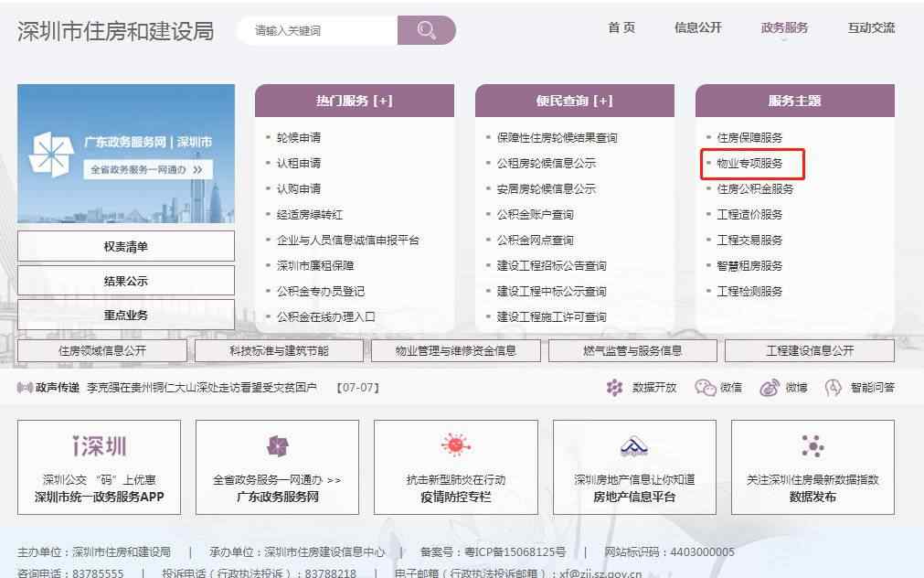Viewport: 924px width, 578px height.
Task: Expand the 热门服务 [+] header
Action: [355, 101]
